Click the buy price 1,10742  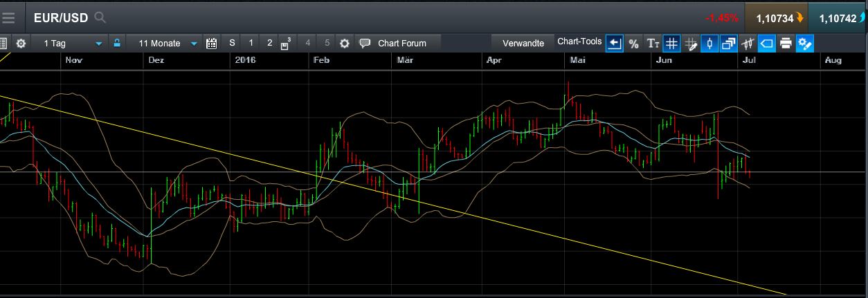click(837, 18)
